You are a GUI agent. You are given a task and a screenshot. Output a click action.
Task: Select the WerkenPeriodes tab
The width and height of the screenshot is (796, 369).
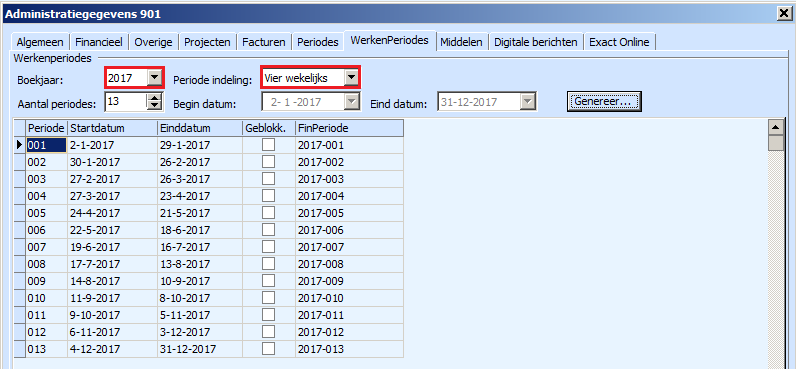[390, 40]
